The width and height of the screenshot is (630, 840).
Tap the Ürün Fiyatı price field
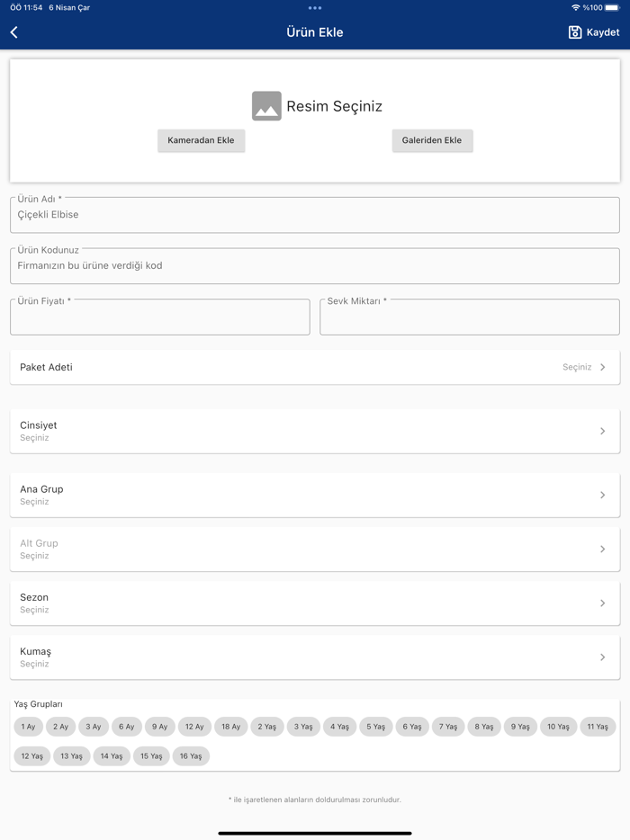160,317
